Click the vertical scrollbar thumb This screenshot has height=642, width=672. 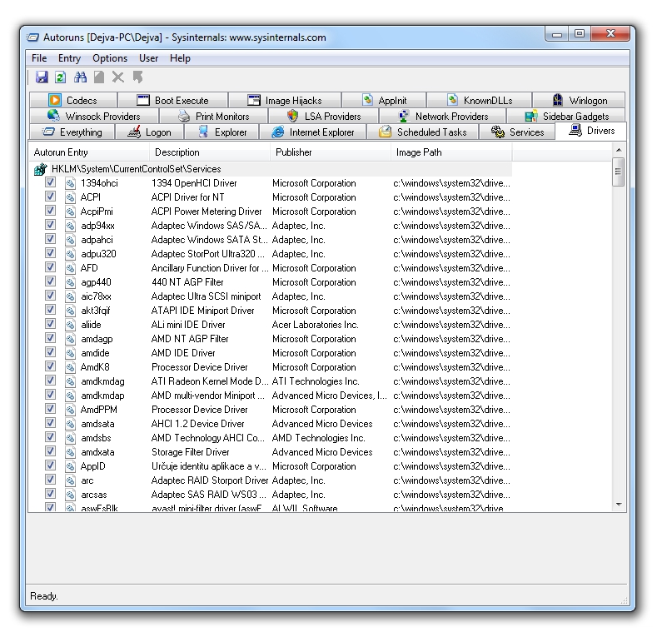(618, 172)
